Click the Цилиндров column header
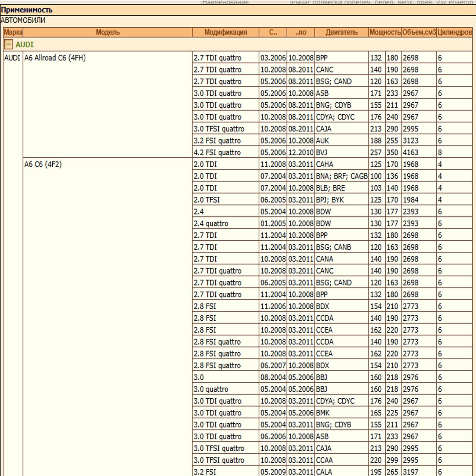476x476 pixels. tap(454, 32)
